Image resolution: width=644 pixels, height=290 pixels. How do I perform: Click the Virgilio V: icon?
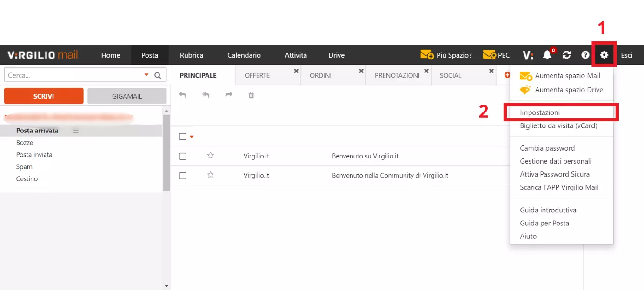pos(528,55)
